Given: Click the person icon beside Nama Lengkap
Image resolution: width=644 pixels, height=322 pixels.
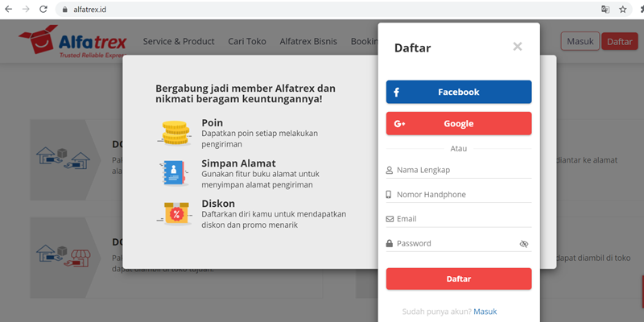Looking at the screenshot, I should [x=390, y=170].
